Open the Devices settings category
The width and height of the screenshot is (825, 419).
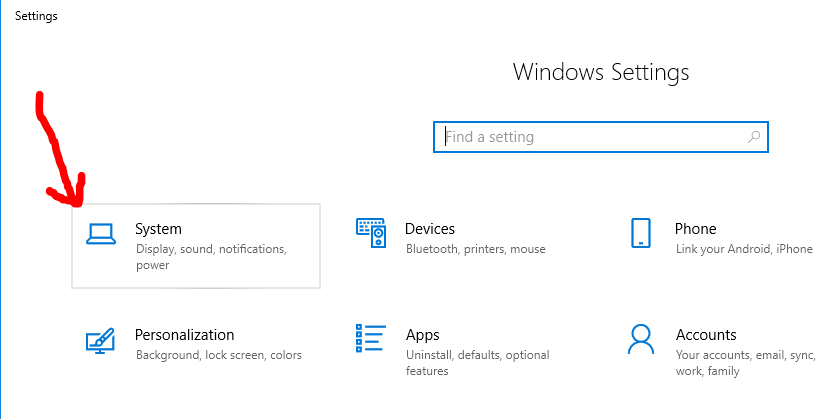429,229
